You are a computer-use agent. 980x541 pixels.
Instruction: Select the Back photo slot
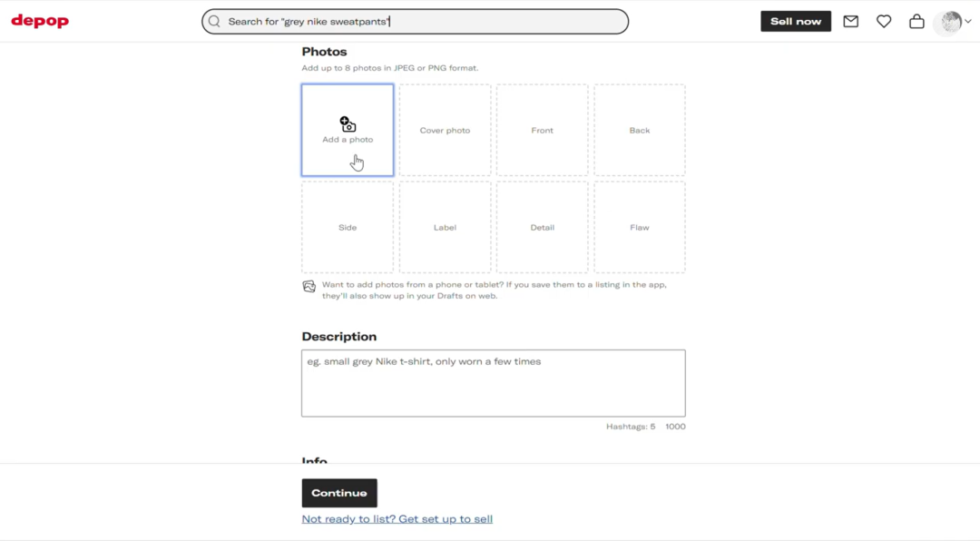click(x=640, y=130)
